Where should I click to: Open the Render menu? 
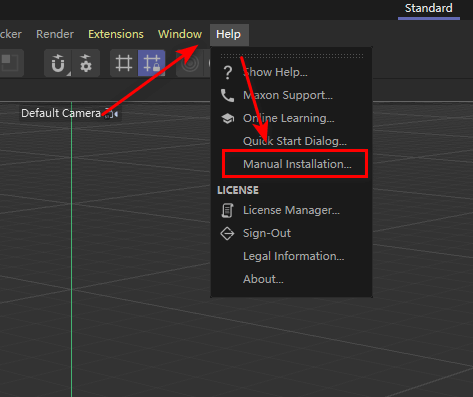click(55, 34)
